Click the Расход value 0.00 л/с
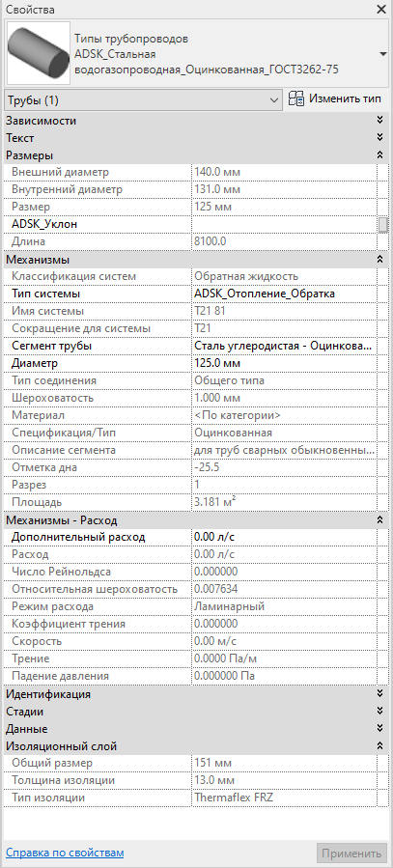 coord(283,554)
